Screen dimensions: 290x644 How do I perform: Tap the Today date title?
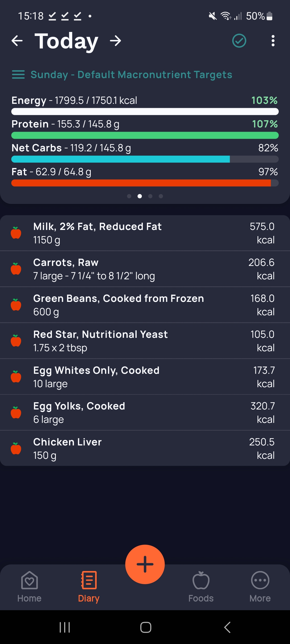[x=66, y=41]
